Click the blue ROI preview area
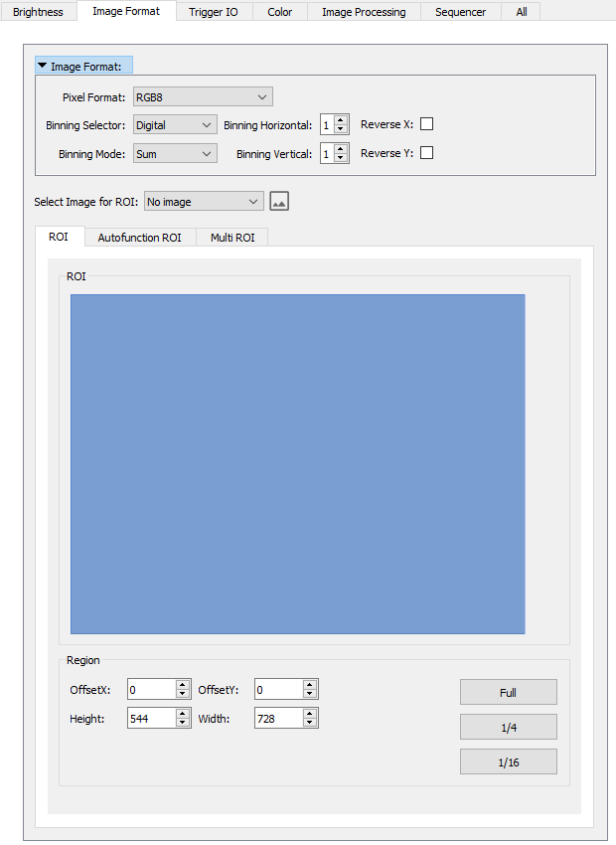 point(297,463)
